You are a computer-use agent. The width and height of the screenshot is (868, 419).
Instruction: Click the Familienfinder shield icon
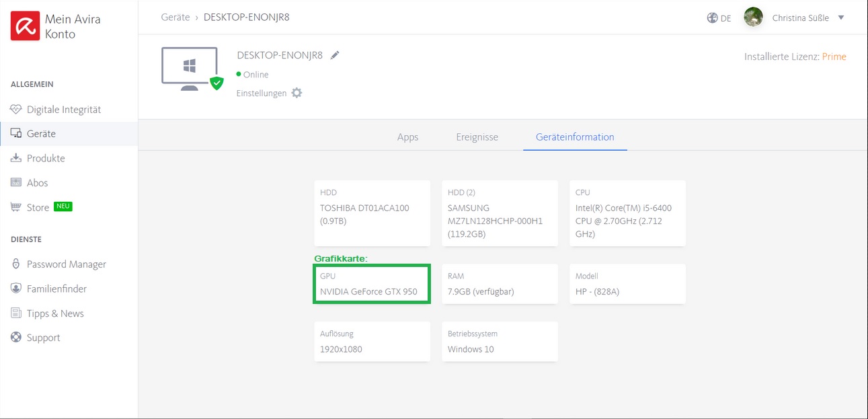click(x=16, y=289)
